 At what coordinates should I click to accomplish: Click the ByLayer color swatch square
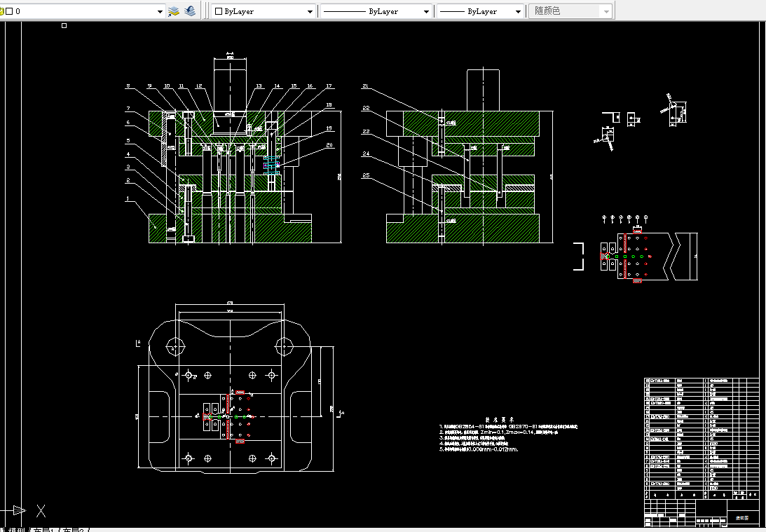coord(219,11)
